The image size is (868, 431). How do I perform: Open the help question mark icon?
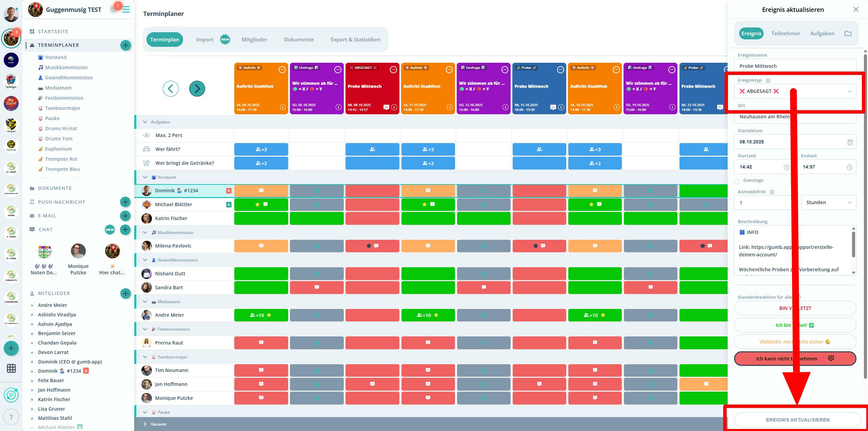click(x=11, y=417)
